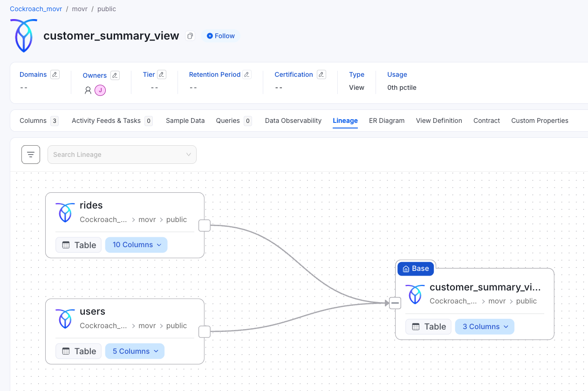The width and height of the screenshot is (588, 391).
Task: Click the Domains label
Action: click(x=33, y=74)
